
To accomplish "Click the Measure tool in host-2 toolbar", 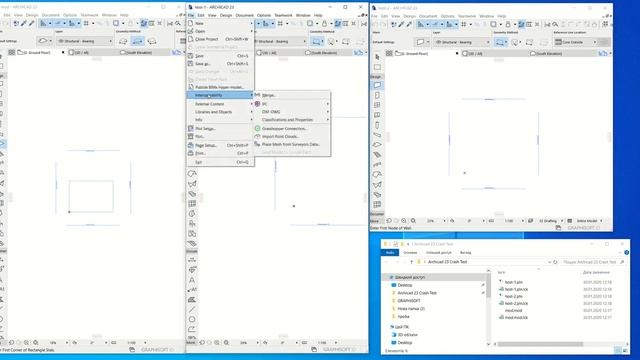I will (547, 24).
